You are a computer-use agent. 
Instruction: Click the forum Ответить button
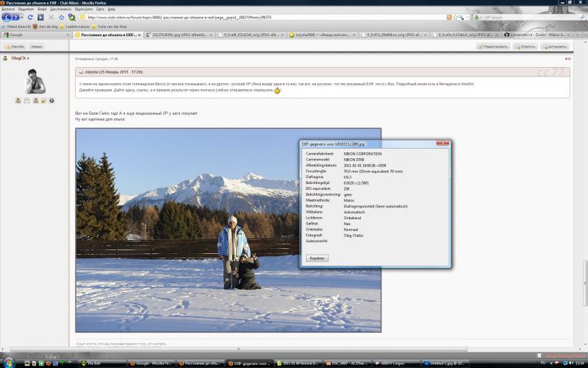click(x=525, y=46)
